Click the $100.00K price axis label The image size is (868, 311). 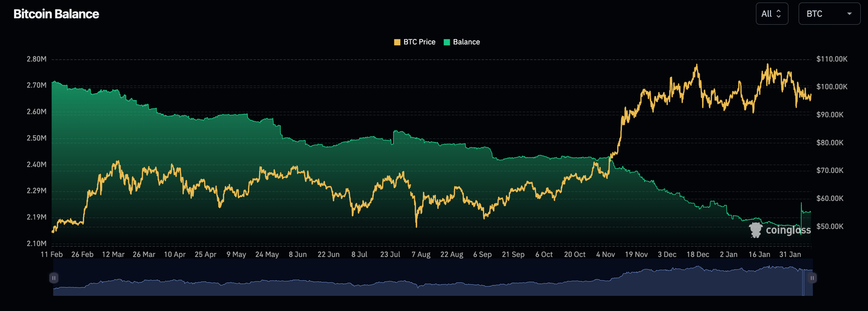pos(832,87)
